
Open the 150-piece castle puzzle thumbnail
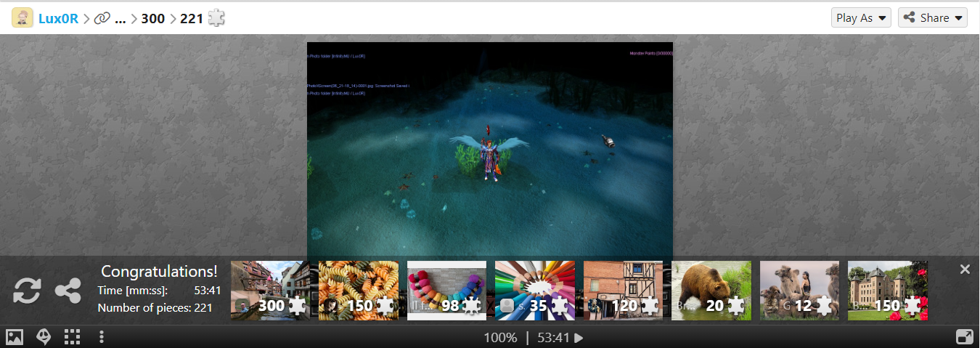pos(888,291)
